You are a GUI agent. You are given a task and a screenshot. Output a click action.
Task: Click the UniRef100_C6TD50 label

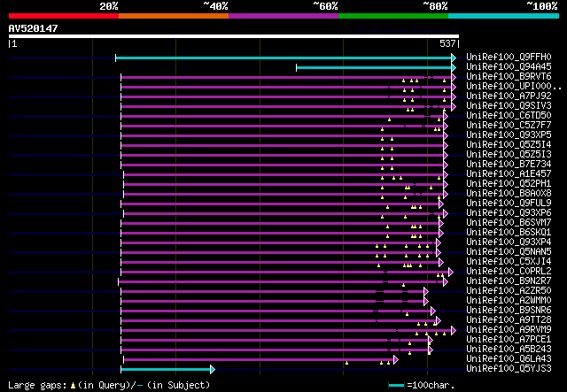509,116
